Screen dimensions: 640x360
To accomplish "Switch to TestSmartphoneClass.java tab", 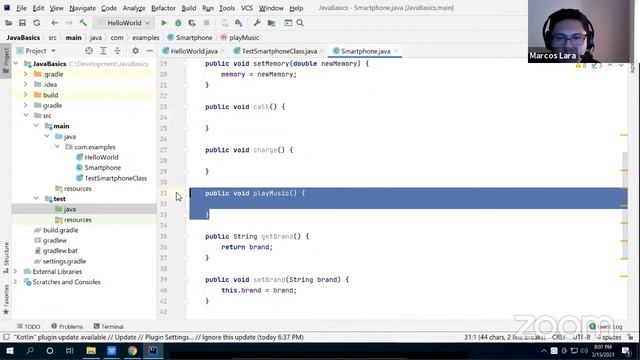I will click(x=279, y=51).
